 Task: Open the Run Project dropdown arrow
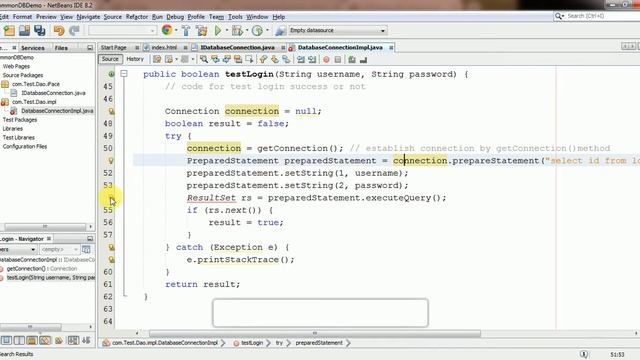click(x=227, y=31)
